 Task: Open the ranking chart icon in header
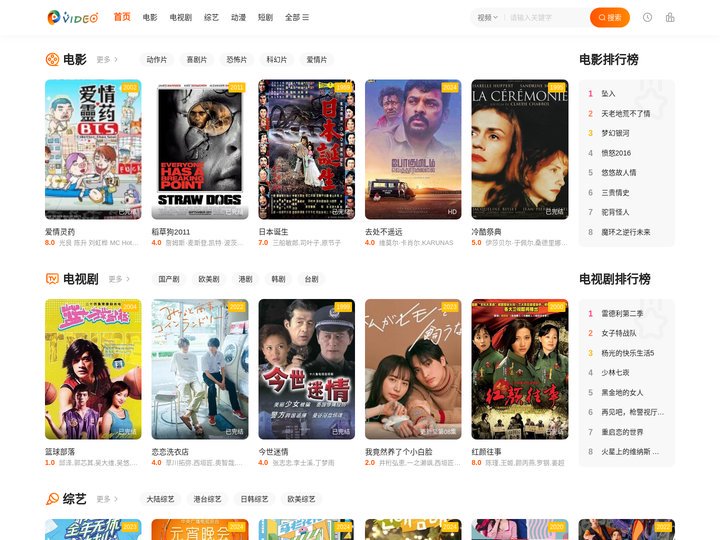click(x=670, y=17)
